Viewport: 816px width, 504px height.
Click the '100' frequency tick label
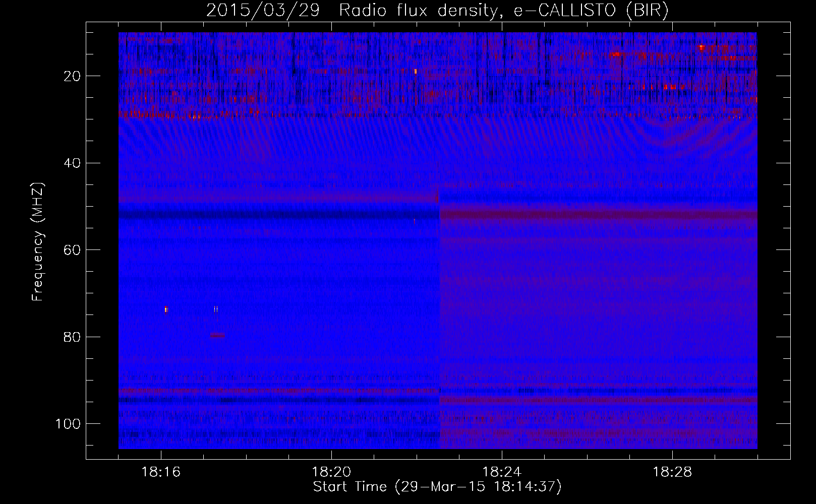pos(68,424)
